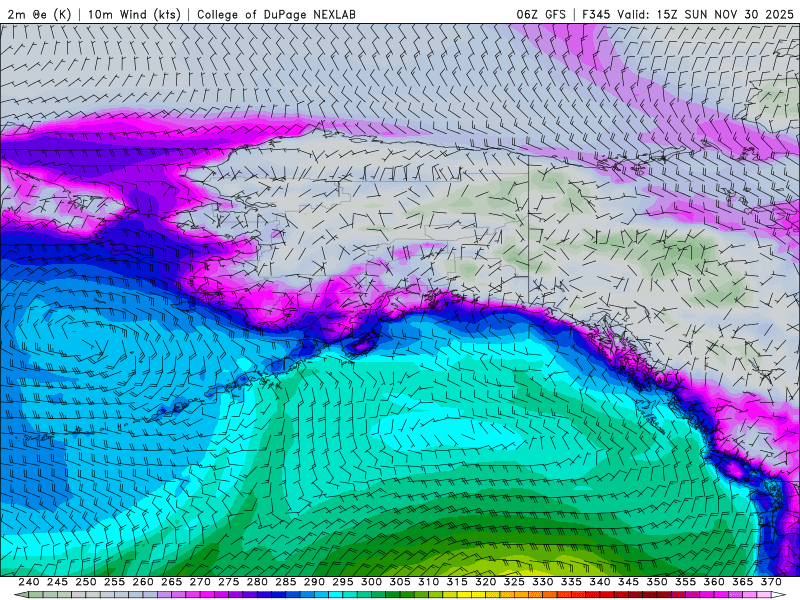Screen dimensions: 800x600
Task: Click the 325 value on the color scale
Action: (514, 582)
